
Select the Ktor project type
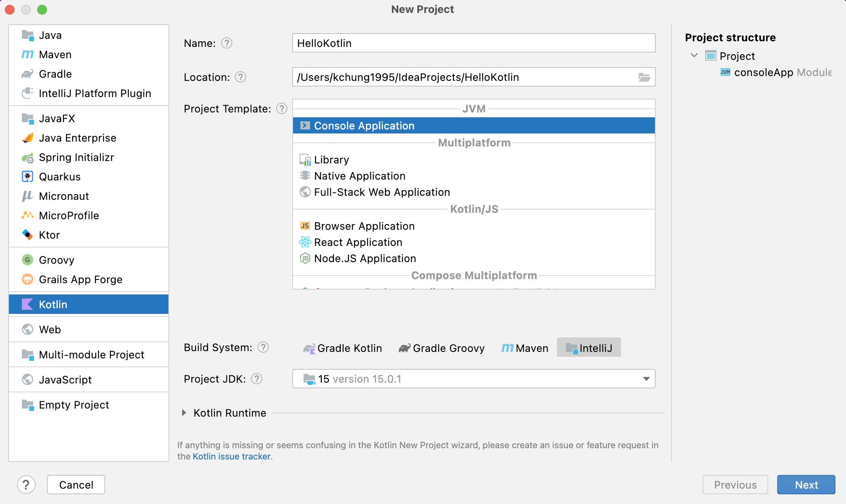point(49,235)
